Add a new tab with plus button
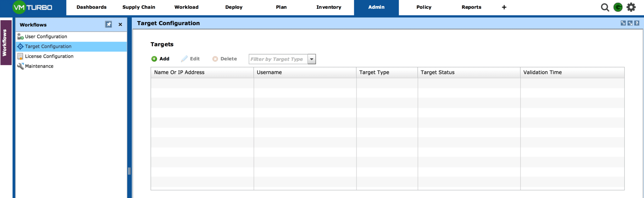 pos(504,7)
